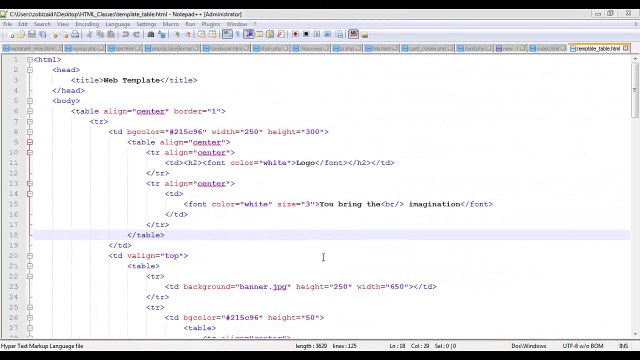The height and width of the screenshot is (360, 640).
Task: Click the Copy toolbar icon
Action: 100,35
